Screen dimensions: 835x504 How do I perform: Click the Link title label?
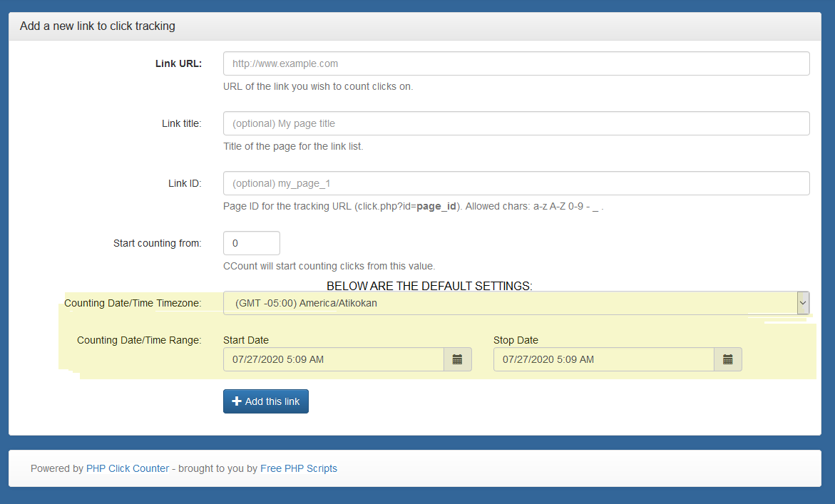pyautogui.click(x=181, y=123)
